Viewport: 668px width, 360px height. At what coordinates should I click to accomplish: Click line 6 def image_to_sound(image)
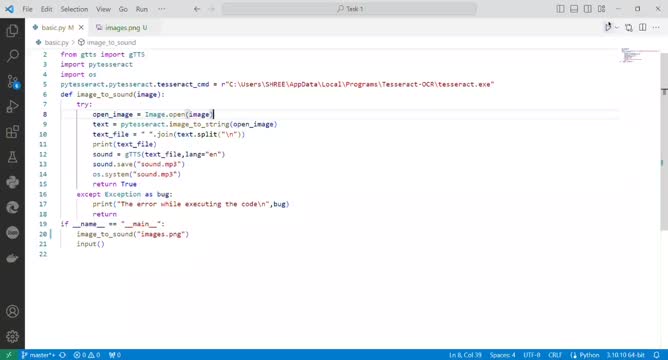pyautogui.click(x=112, y=95)
